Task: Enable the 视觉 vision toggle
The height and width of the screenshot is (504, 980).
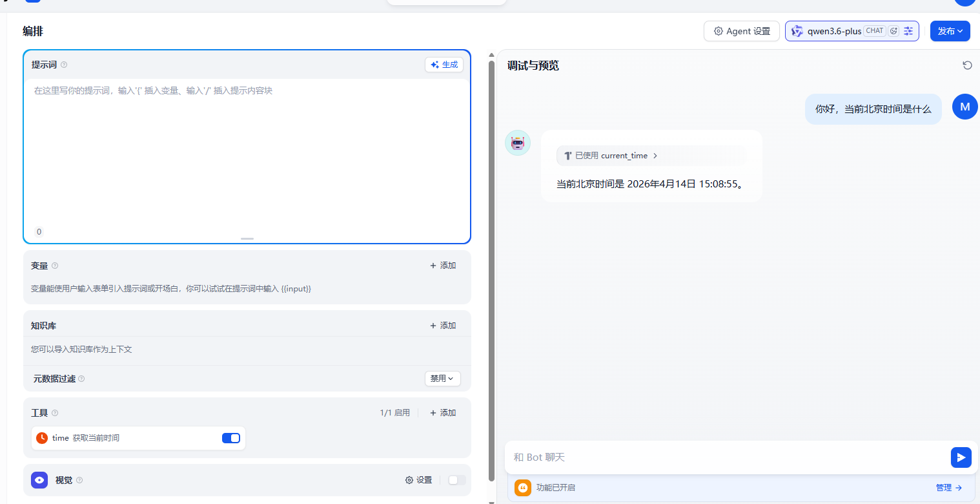Action: (x=456, y=480)
